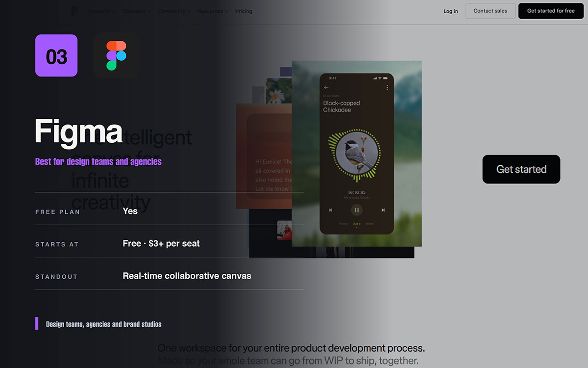The height and width of the screenshot is (368, 588).
Task: Click 'Real-time collaborative canvas' text
Action: click(x=187, y=276)
